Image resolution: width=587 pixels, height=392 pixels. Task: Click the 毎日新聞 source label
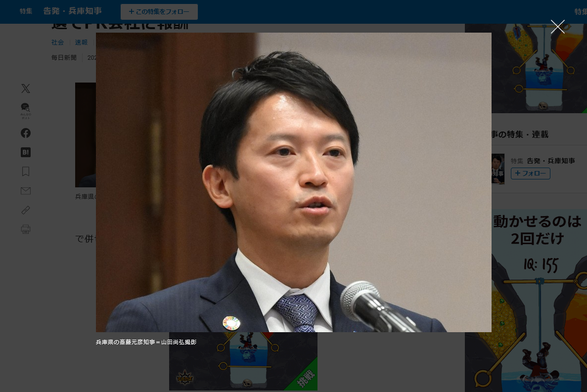[64, 58]
